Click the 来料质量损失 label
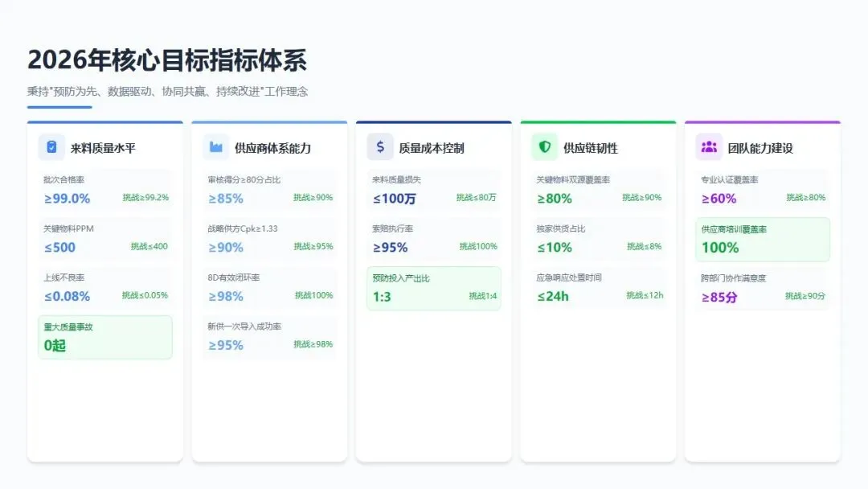The width and height of the screenshot is (868, 489). pyautogui.click(x=396, y=179)
